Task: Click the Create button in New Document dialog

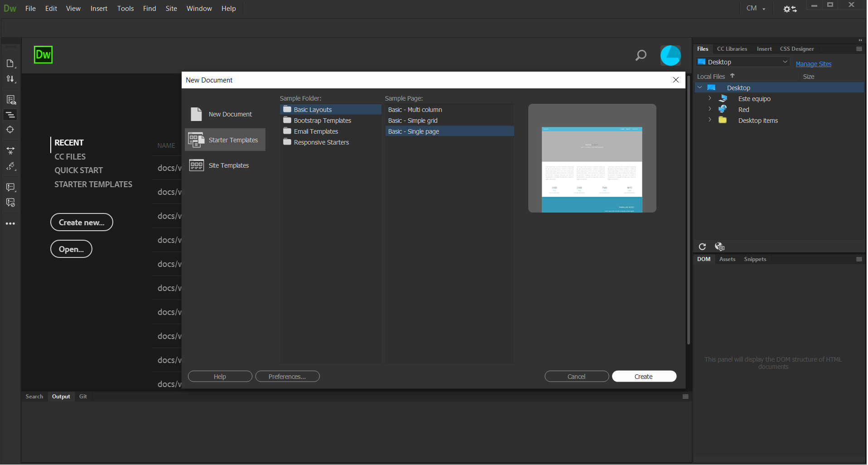Action: pyautogui.click(x=644, y=377)
